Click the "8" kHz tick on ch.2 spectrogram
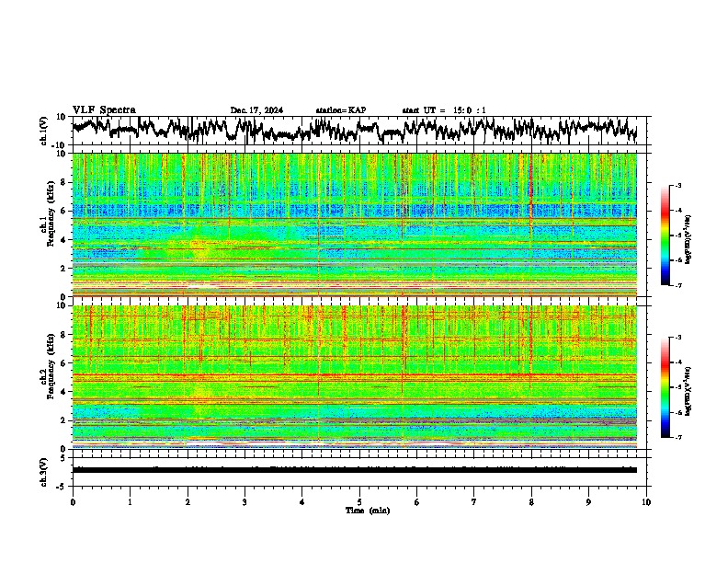The height and width of the screenshot is (563, 728). 63,335
